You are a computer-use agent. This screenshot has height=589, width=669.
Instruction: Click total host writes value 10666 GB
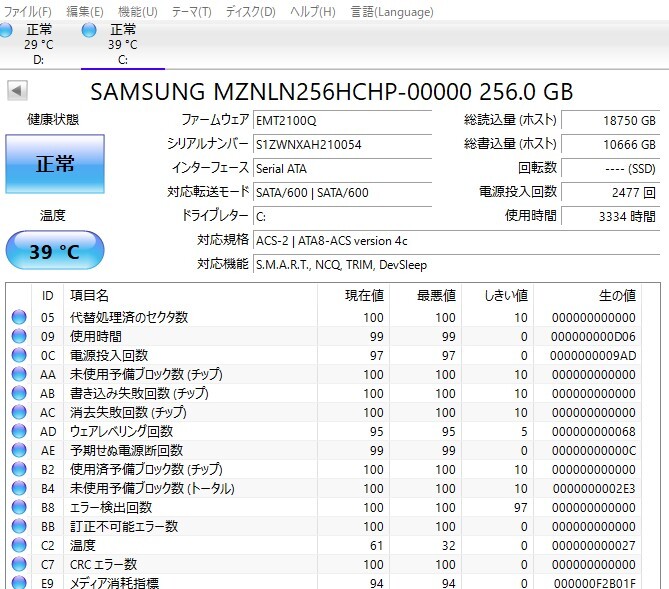[611, 145]
